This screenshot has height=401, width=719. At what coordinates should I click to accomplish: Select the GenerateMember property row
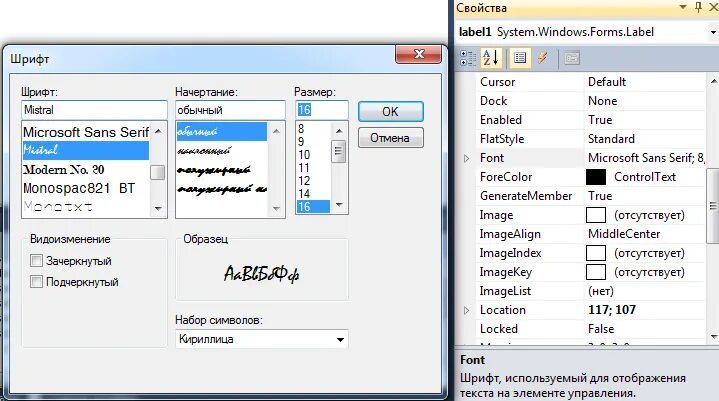tap(590, 196)
